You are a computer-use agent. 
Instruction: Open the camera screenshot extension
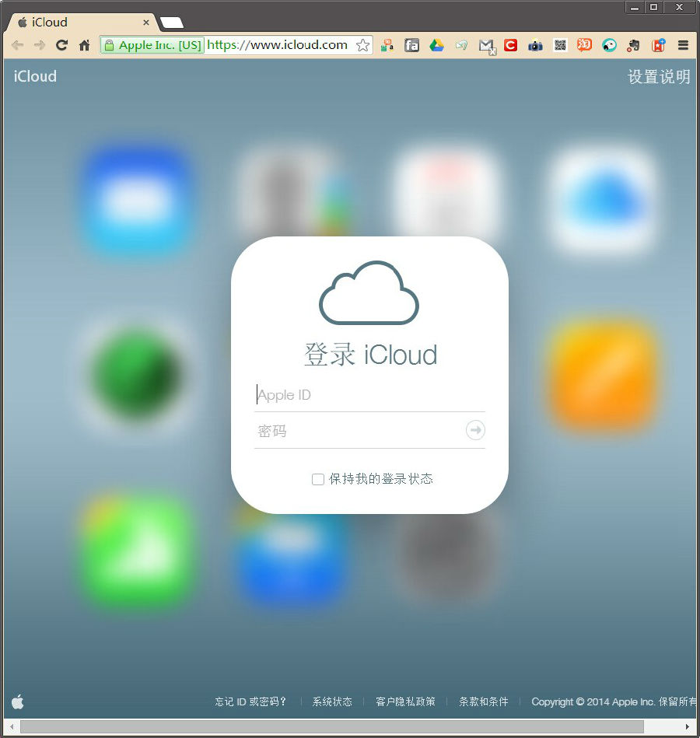535,46
